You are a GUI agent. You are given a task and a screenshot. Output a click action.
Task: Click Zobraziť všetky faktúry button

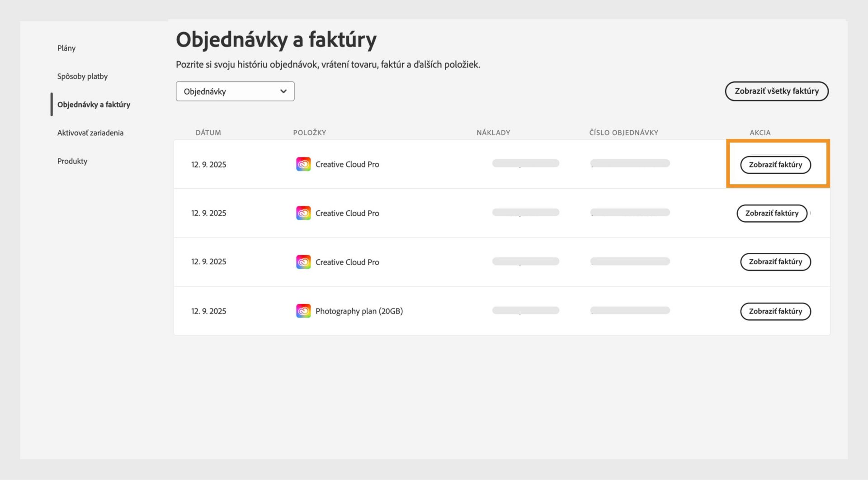click(777, 91)
